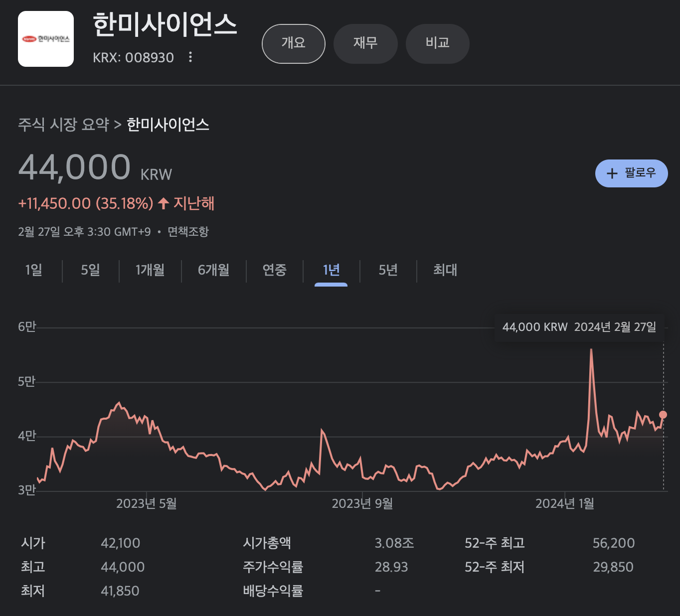This screenshot has height=616, width=680.
Task: Select the 1개월 chart range
Action: click(x=150, y=270)
